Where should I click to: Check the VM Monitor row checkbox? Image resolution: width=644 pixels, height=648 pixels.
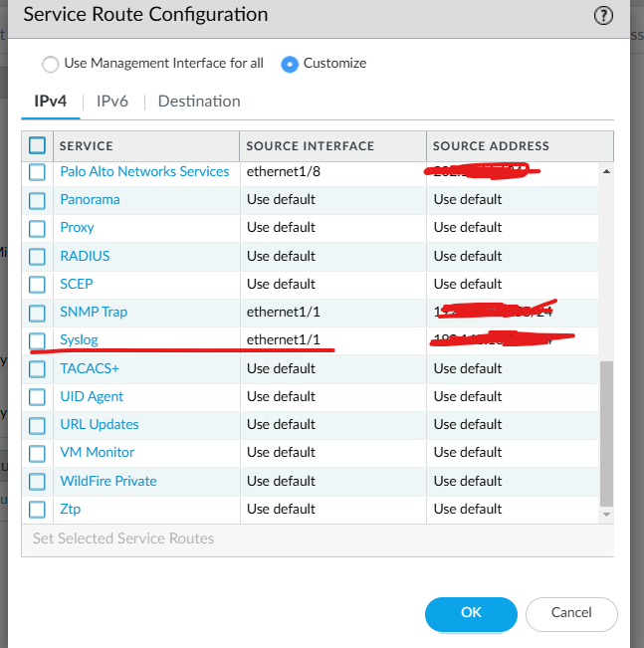[x=37, y=453]
